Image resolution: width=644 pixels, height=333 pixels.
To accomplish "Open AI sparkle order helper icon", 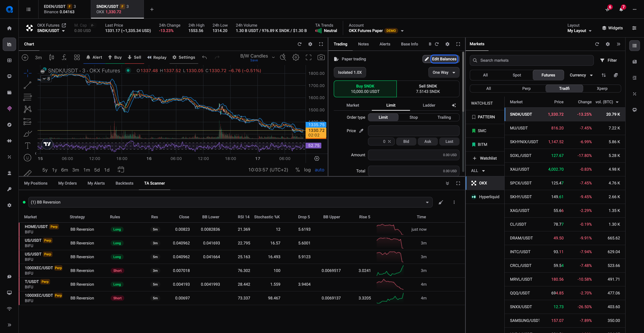I will coord(454,105).
